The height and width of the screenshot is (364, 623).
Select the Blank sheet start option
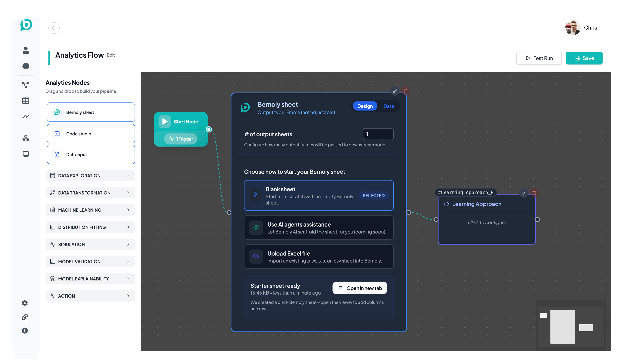tap(318, 195)
